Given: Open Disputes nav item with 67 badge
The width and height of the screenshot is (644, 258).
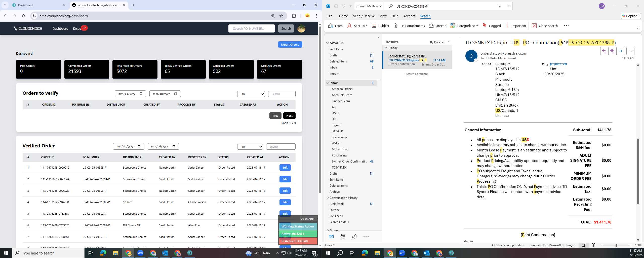Looking at the screenshot, I should pyautogui.click(x=80, y=28).
